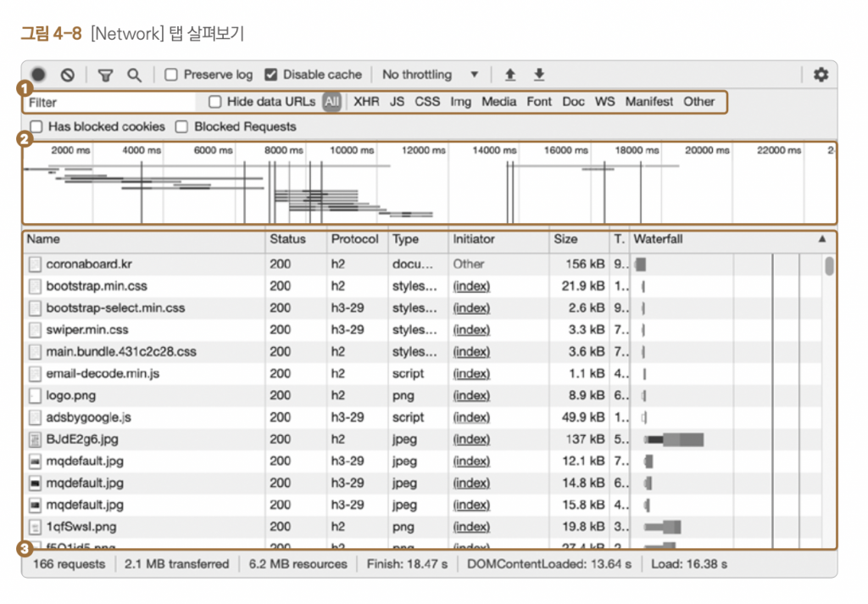The width and height of the screenshot is (868, 604).
Task: Filter requests by JS
Action: tap(397, 102)
